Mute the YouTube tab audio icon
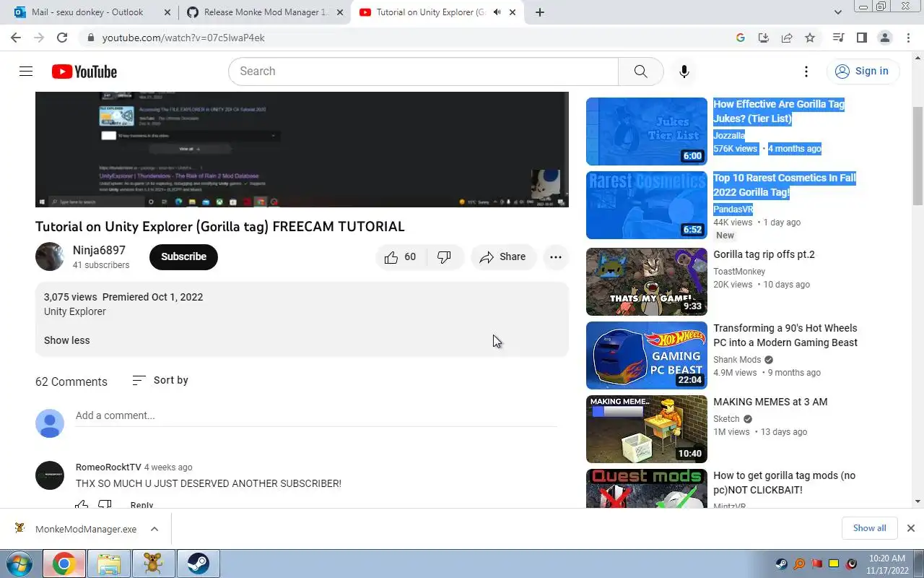Screen dimensions: 924x578 tap(497, 12)
